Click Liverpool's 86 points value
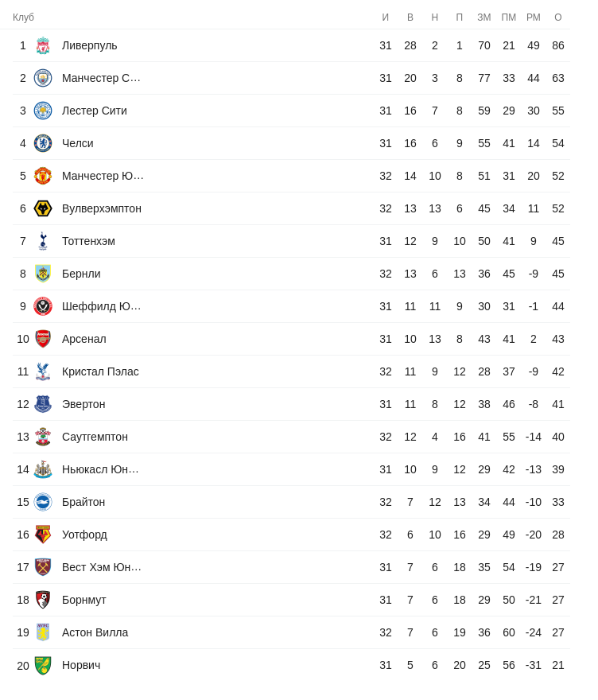Viewport: 598px width, 700px height. click(x=558, y=45)
